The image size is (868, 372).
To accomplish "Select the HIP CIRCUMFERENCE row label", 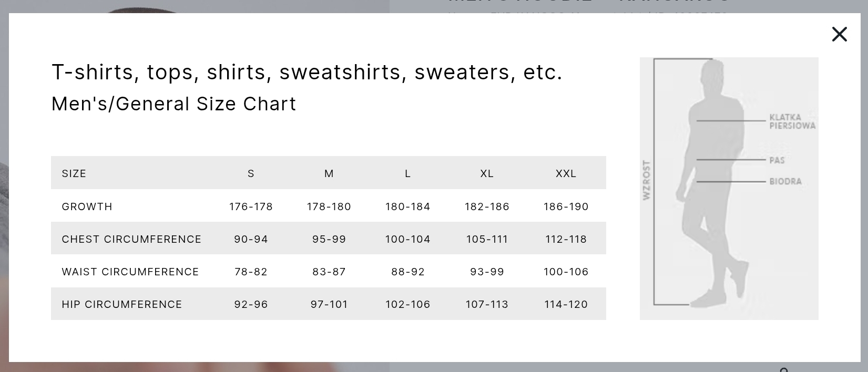I will click(x=122, y=304).
